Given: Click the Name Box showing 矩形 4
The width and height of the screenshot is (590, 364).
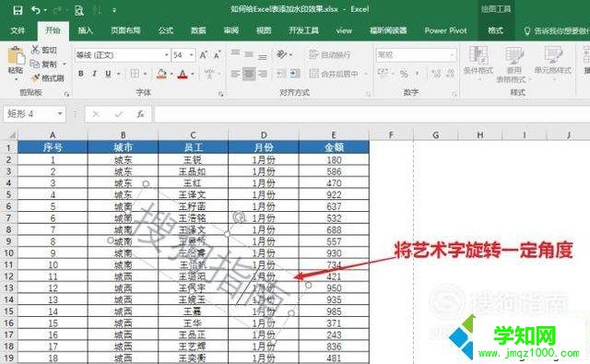Looking at the screenshot, I should click(29, 113).
